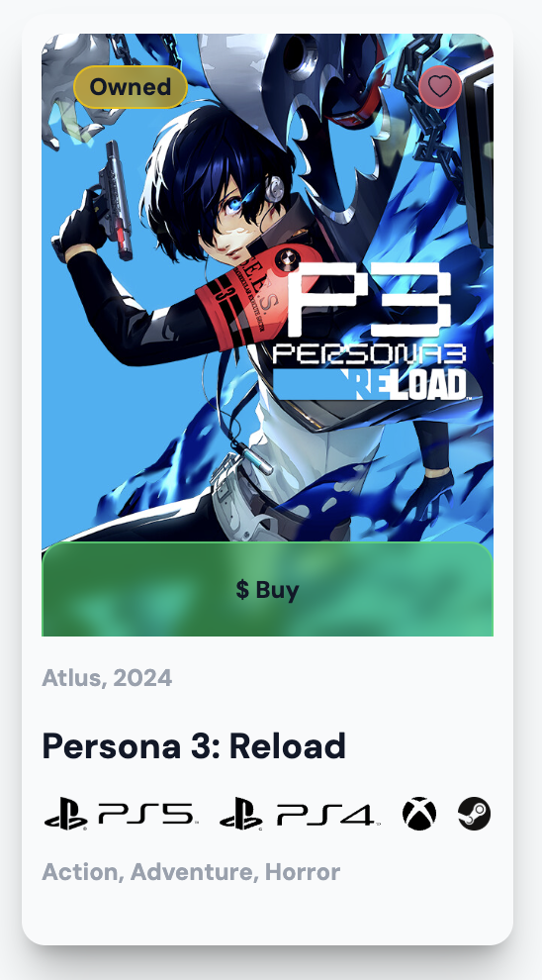This screenshot has width=542, height=980.
Task: Open the Persona 3: Reload title
Action: click(x=194, y=745)
